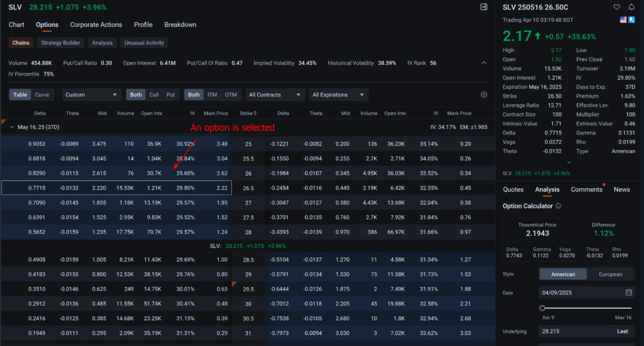This screenshot has height=346, width=644.
Task: Switch to News tab in side panel
Action: 622,189
